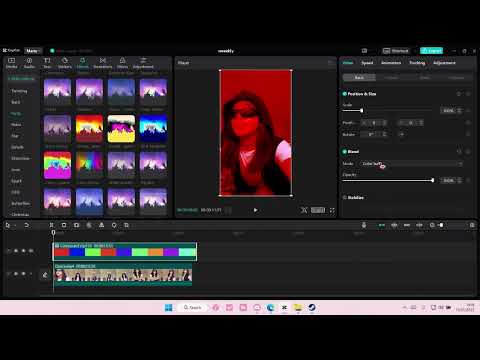The height and width of the screenshot is (360, 480).
Task: Click the Crop icon in timeline toolbar
Action: point(127,225)
